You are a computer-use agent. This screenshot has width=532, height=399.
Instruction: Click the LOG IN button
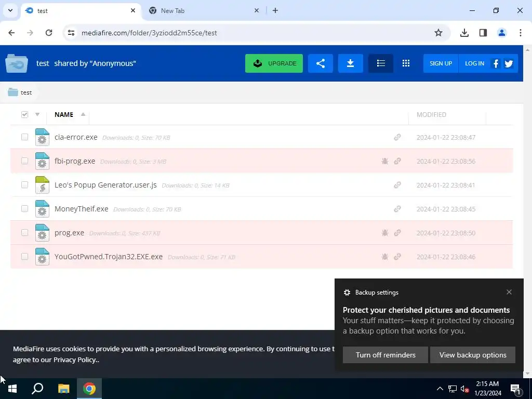point(474,63)
